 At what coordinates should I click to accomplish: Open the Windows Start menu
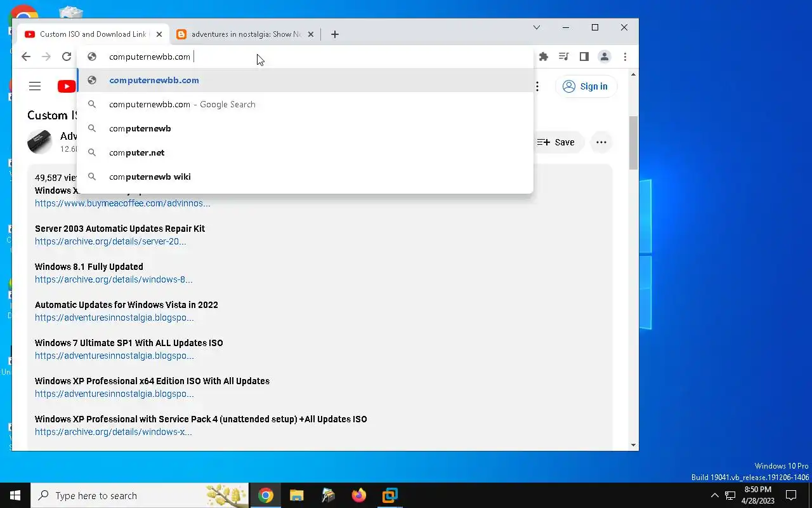[15, 495]
